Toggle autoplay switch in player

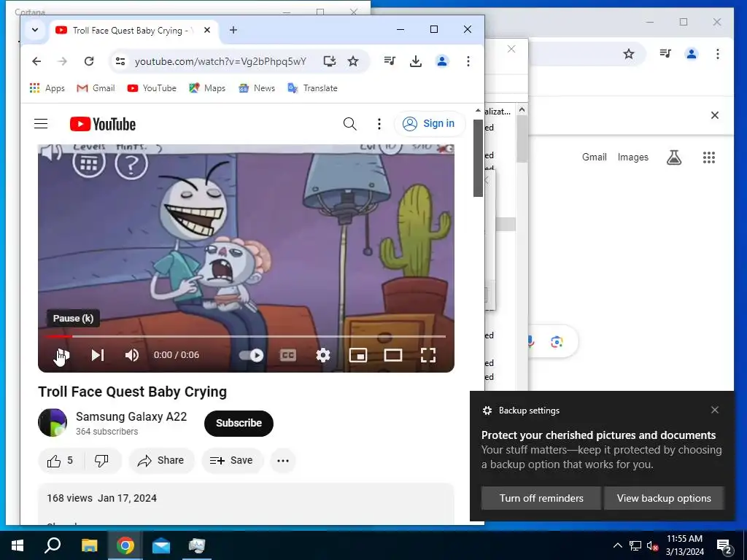click(251, 355)
